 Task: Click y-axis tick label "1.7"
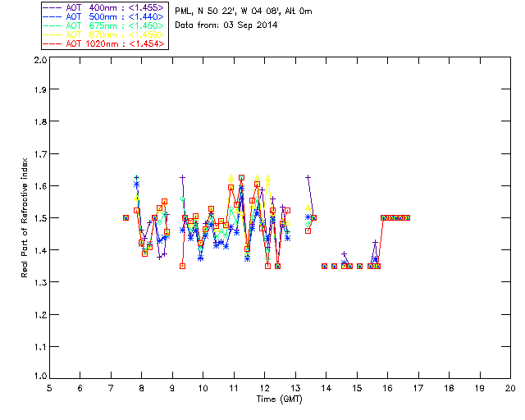pyautogui.click(x=40, y=154)
